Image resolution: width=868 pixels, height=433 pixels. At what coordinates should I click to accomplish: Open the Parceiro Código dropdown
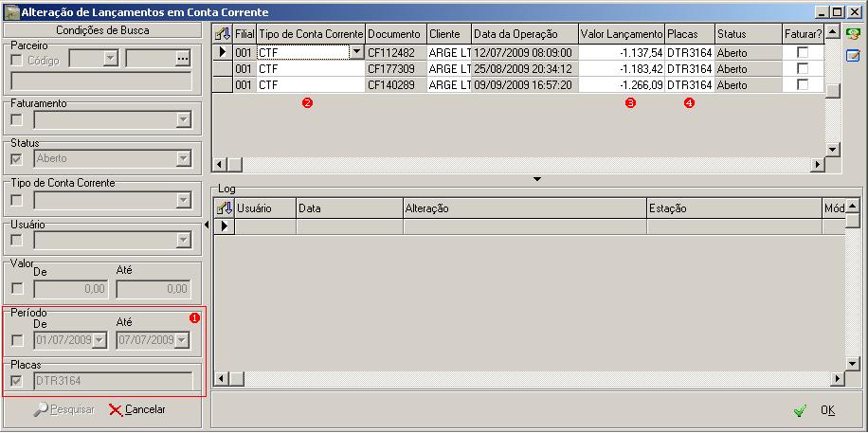point(111,59)
